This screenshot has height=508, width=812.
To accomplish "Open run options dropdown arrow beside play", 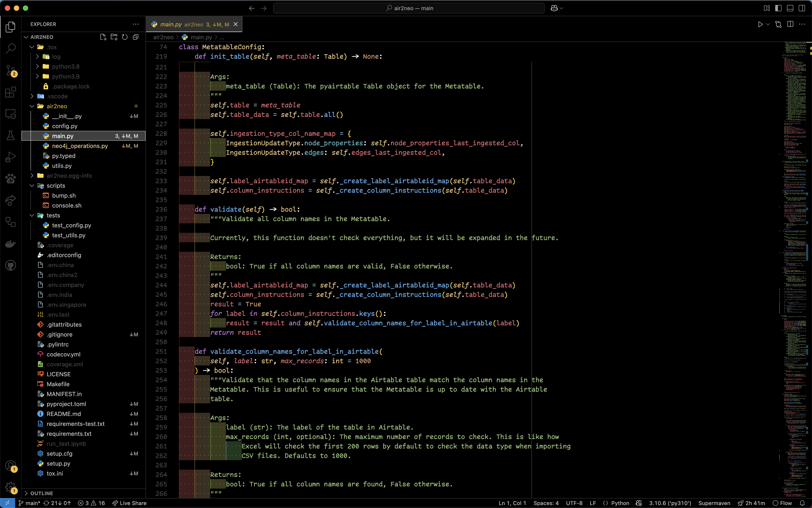I will point(768,24).
